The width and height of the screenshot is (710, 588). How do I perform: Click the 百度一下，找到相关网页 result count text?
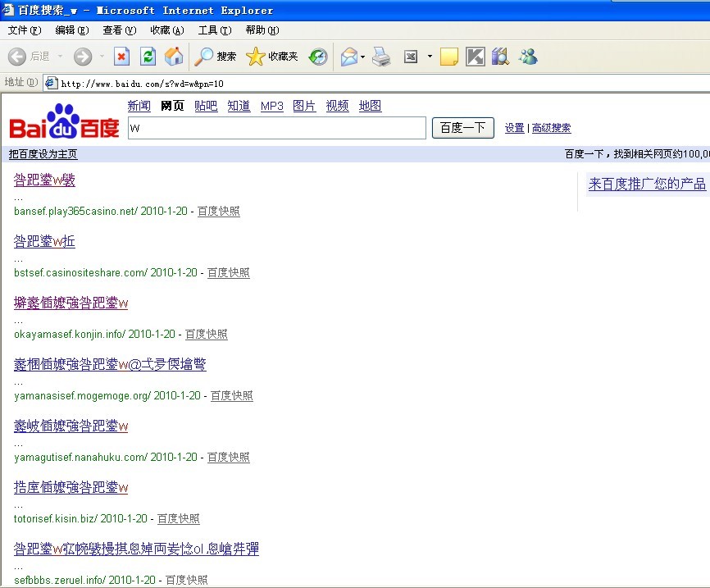(x=637, y=154)
